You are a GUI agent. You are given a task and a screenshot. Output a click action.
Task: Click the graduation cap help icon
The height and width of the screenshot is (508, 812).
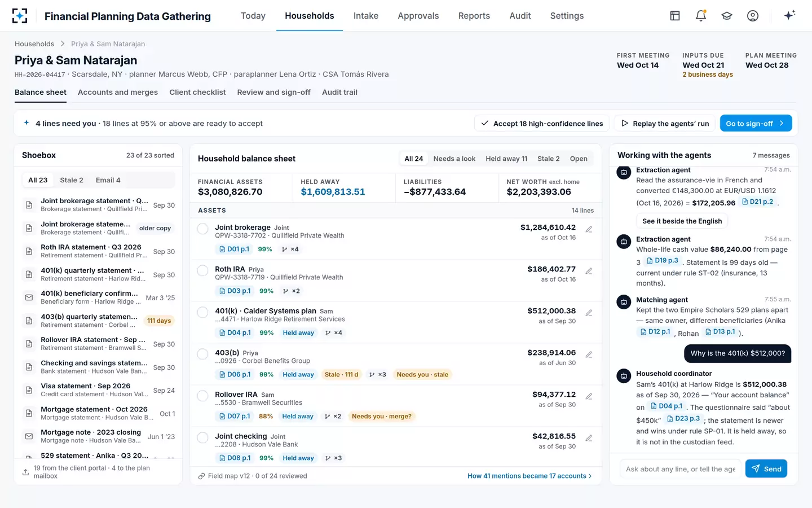(x=727, y=16)
